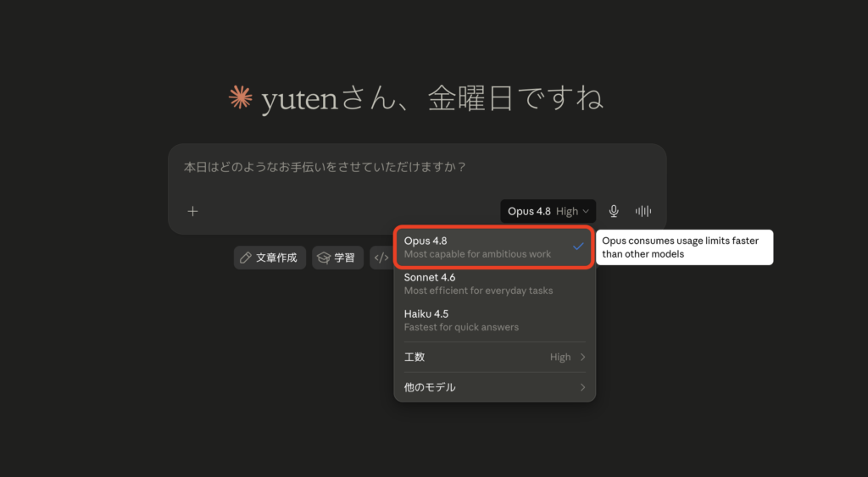The width and height of the screenshot is (868, 477).
Task: Start voice mode with the waveform icon
Action: tap(643, 211)
